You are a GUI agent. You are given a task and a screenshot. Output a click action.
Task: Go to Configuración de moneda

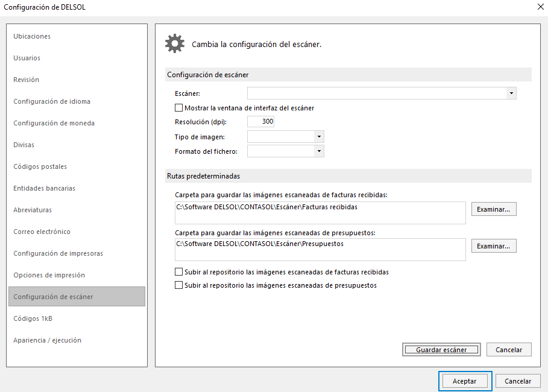[54, 123]
